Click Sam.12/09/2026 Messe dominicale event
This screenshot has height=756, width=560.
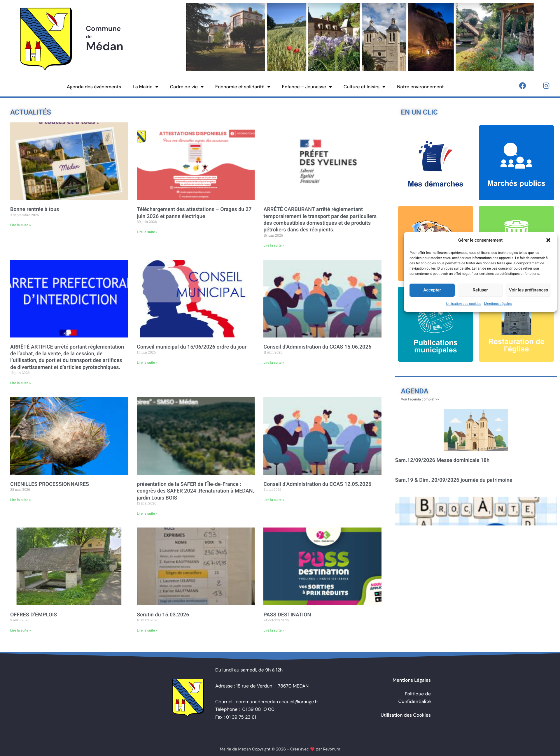[442, 460]
